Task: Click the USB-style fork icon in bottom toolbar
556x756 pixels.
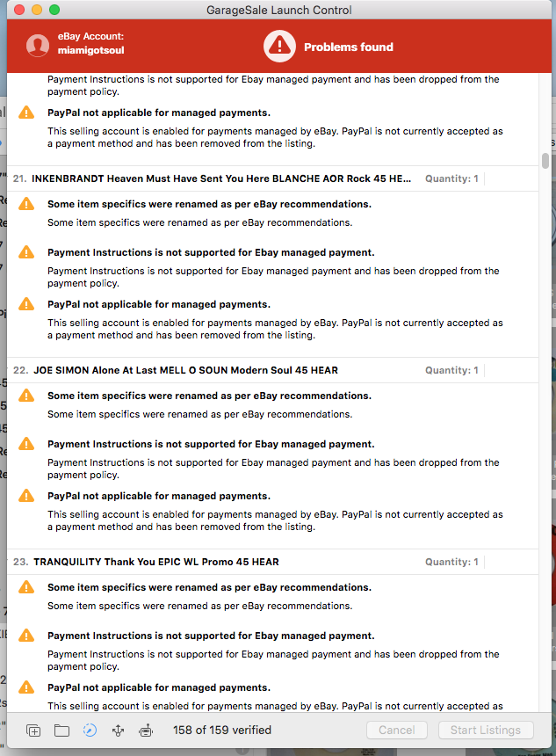Action: click(118, 731)
